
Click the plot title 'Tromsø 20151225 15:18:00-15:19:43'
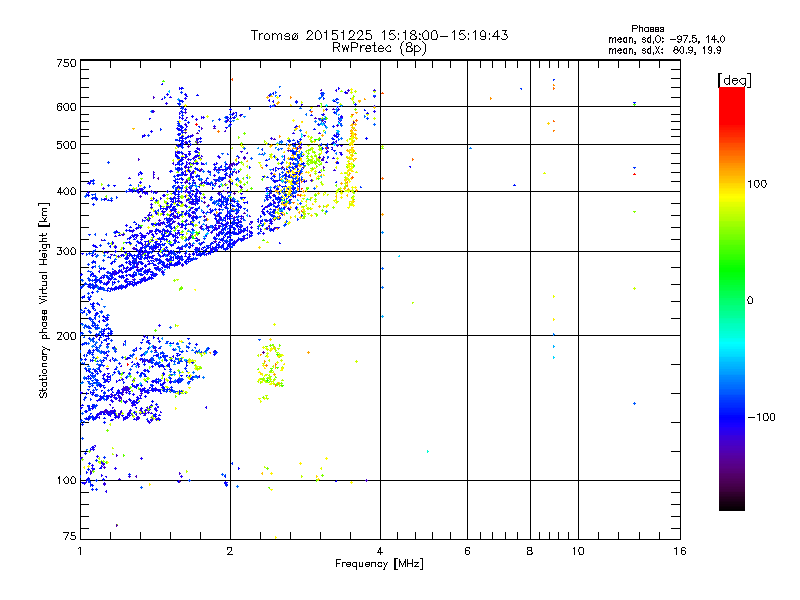coord(379,35)
